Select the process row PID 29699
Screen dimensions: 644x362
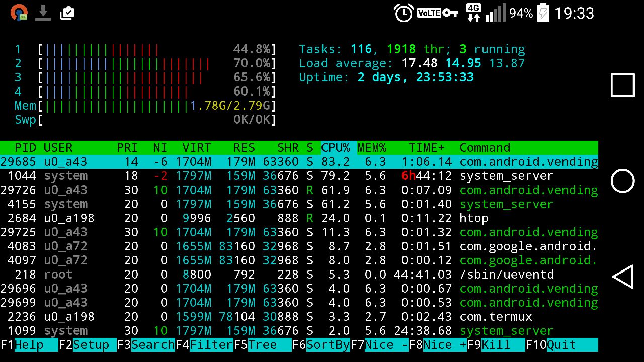pos(299,303)
